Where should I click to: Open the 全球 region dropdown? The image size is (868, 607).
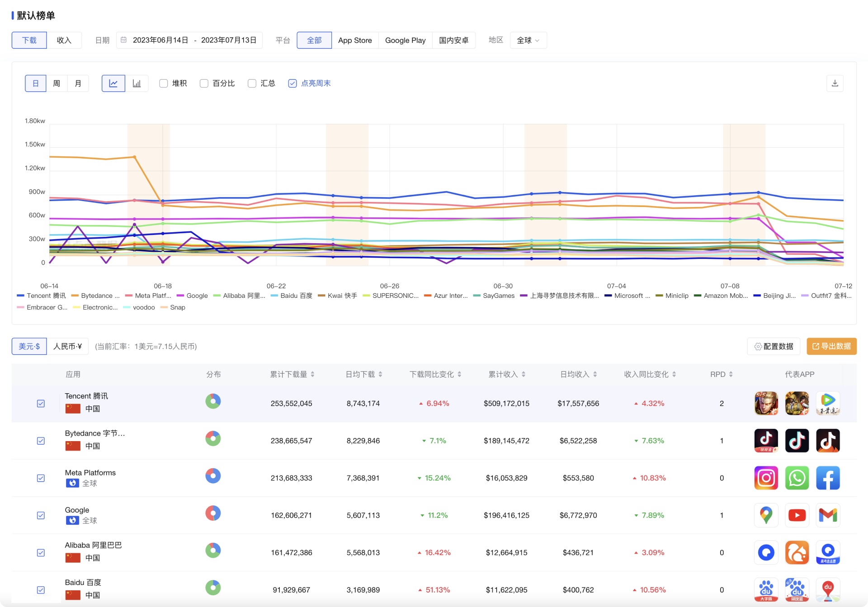[x=528, y=40]
